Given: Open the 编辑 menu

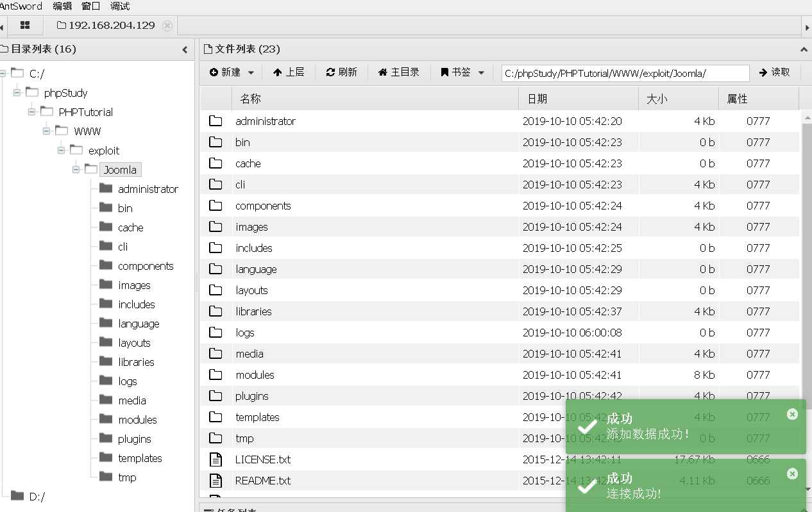Looking at the screenshot, I should 62,6.
